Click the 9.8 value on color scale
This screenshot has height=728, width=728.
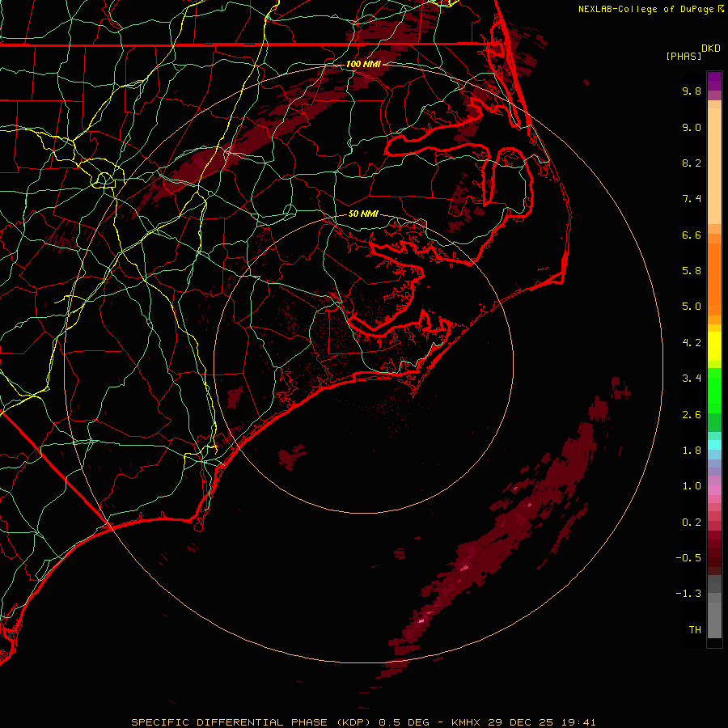692,91
